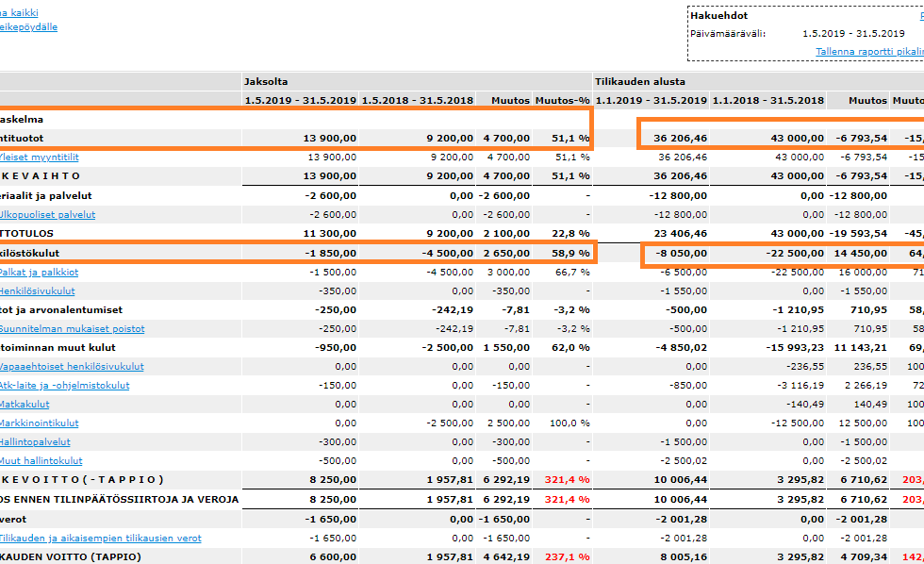Click the 1.1.2018 - 31.5.2018 column header
This screenshot has width=924, height=564.
[767, 100]
